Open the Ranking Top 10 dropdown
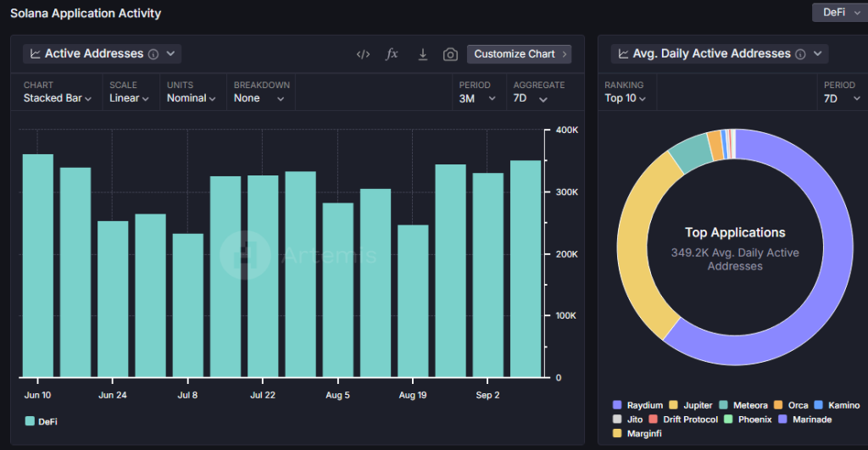868x450 pixels. 625,98
